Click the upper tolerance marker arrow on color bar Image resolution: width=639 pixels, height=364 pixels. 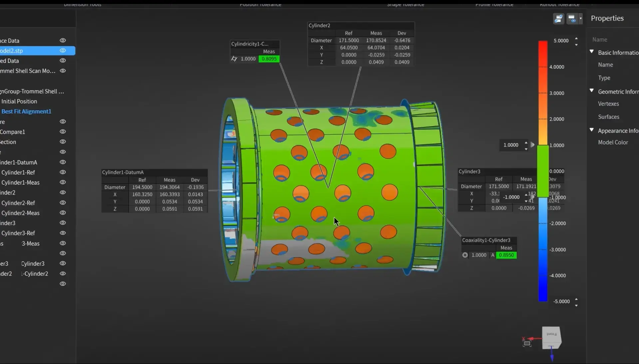pos(532,145)
